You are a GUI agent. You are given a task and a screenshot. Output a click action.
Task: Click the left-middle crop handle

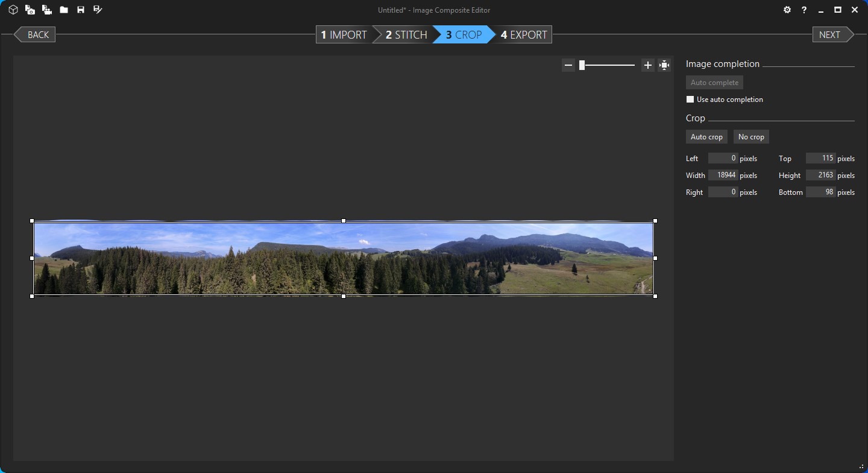[33, 258]
